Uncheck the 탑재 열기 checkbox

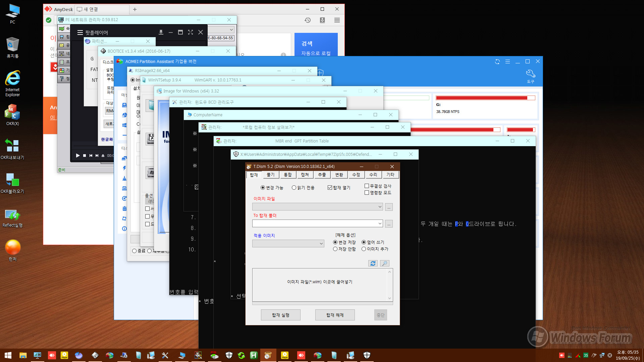(x=339, y=188)
